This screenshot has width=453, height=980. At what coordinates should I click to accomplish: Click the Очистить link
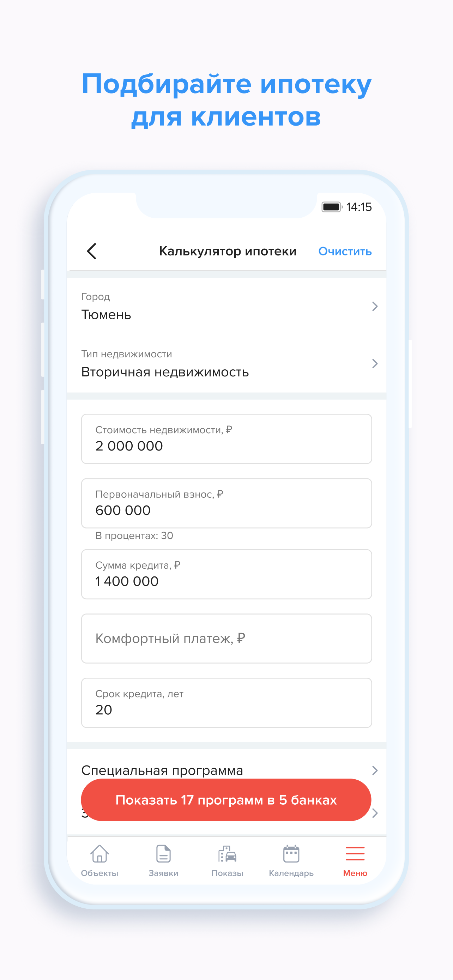pos(345,251)
